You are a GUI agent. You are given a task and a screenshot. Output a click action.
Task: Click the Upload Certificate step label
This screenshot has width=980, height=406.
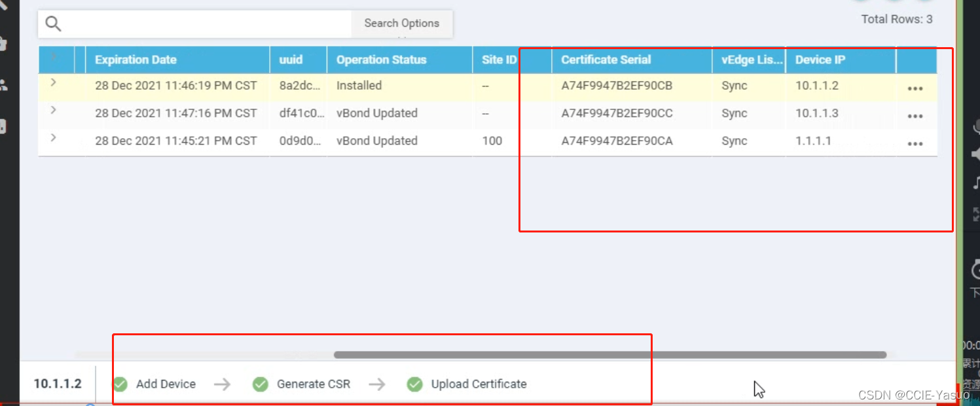pyautogui.click(x=479, y=384)
